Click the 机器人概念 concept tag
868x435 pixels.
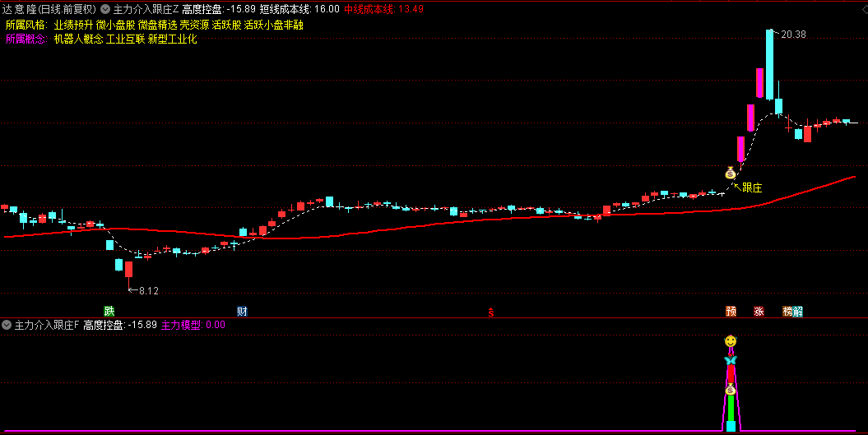(x=79, y=39)
